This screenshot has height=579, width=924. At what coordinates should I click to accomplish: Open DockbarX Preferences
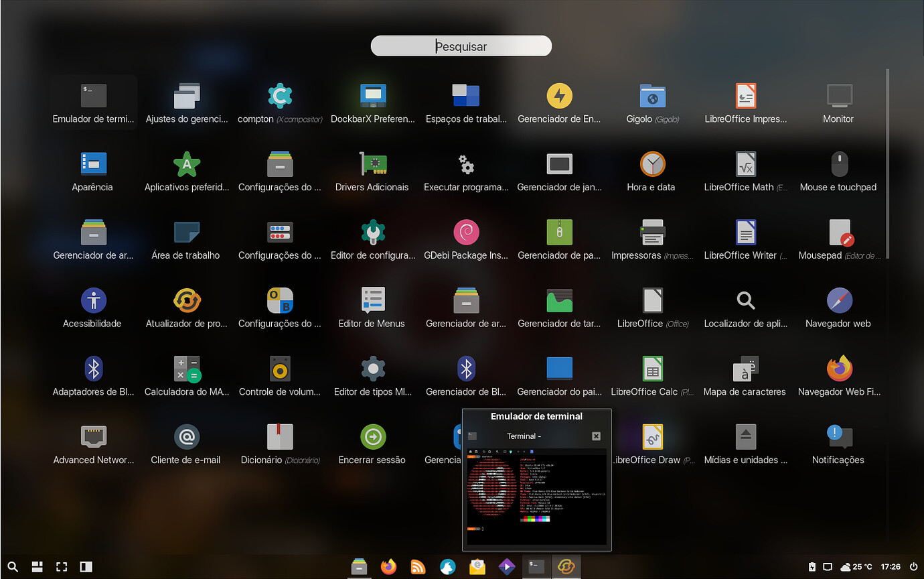point(373,103)
